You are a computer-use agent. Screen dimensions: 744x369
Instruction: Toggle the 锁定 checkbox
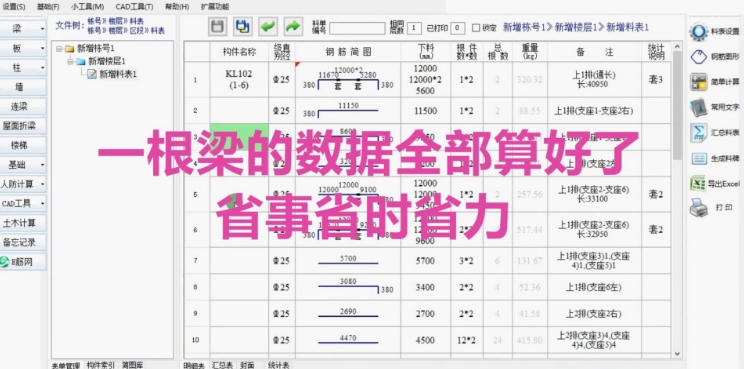[476, 28]
